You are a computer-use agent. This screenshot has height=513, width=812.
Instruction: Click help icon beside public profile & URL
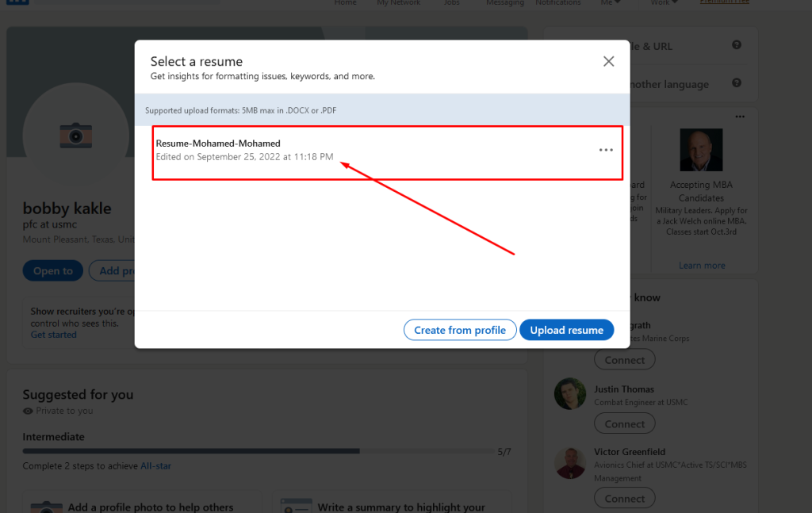point(737,45)
